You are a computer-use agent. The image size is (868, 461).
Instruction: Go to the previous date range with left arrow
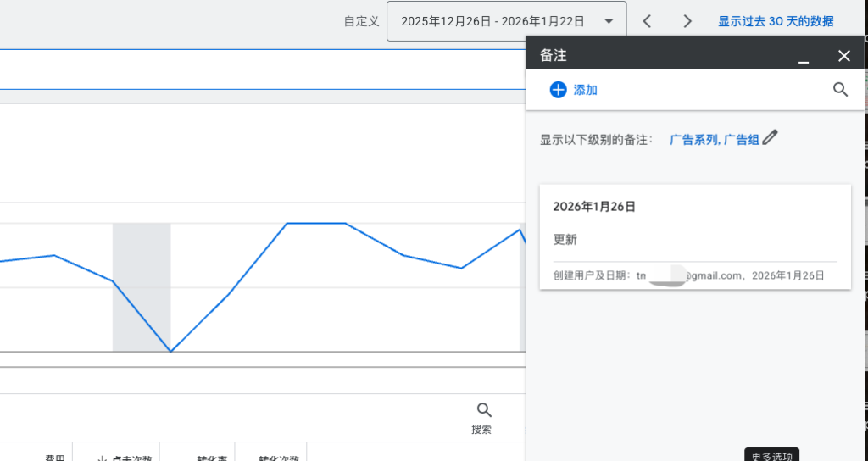[647, 21]
